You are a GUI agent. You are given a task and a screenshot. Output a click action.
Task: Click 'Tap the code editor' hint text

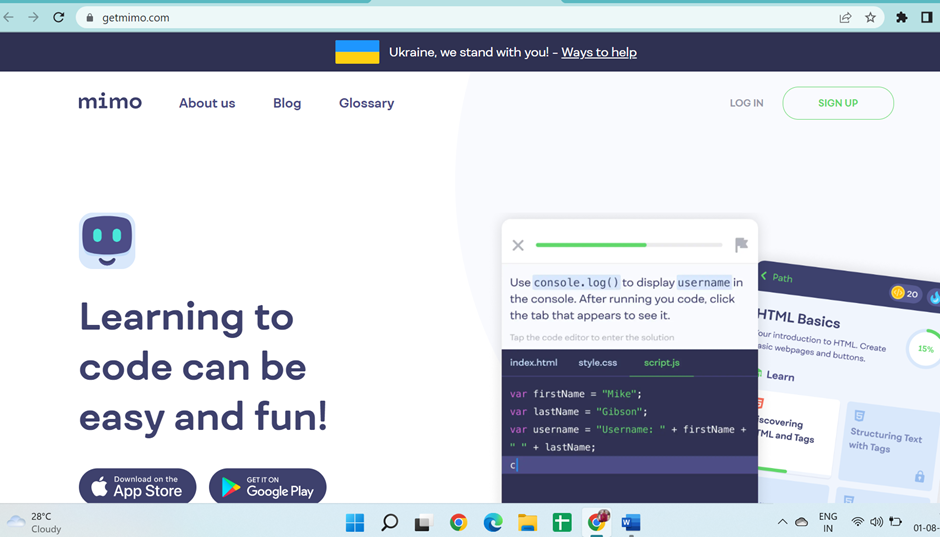[x=592, y=337]
